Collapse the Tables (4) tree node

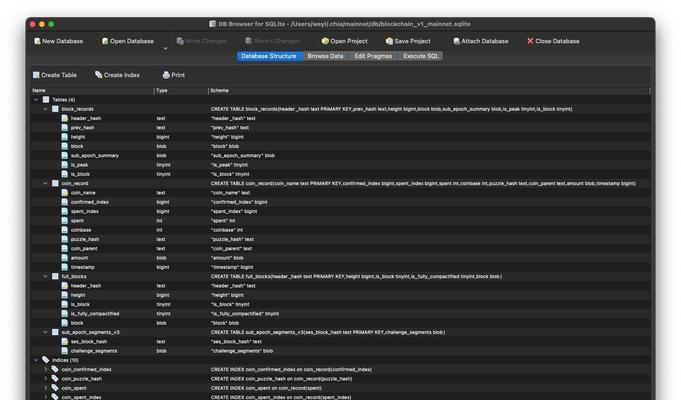[36, 100]
